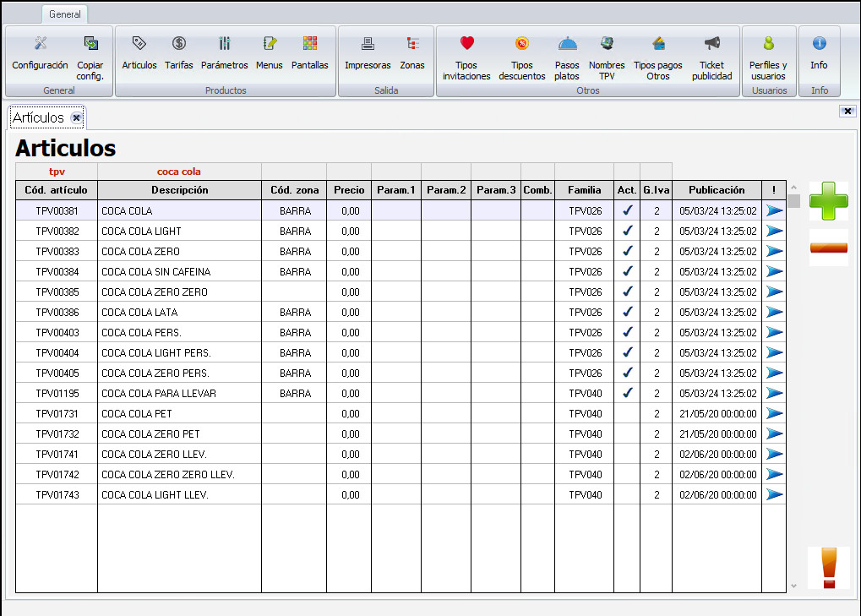Open Nombres TPV
Viewport: 861px width, 616px height.
[x=607, y=57]
